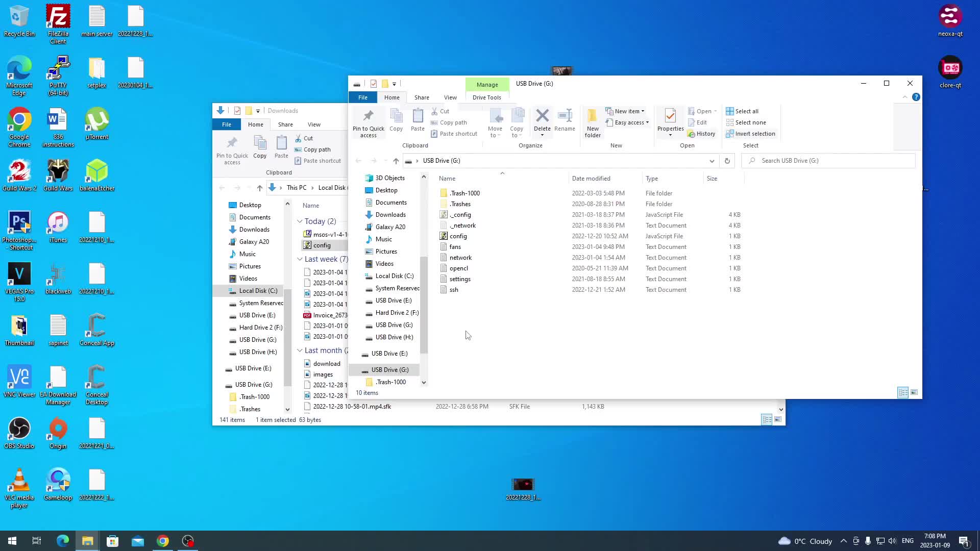
Task: Refresh the USB Drive (G:) contents
Action: click(x=727, y=161)
